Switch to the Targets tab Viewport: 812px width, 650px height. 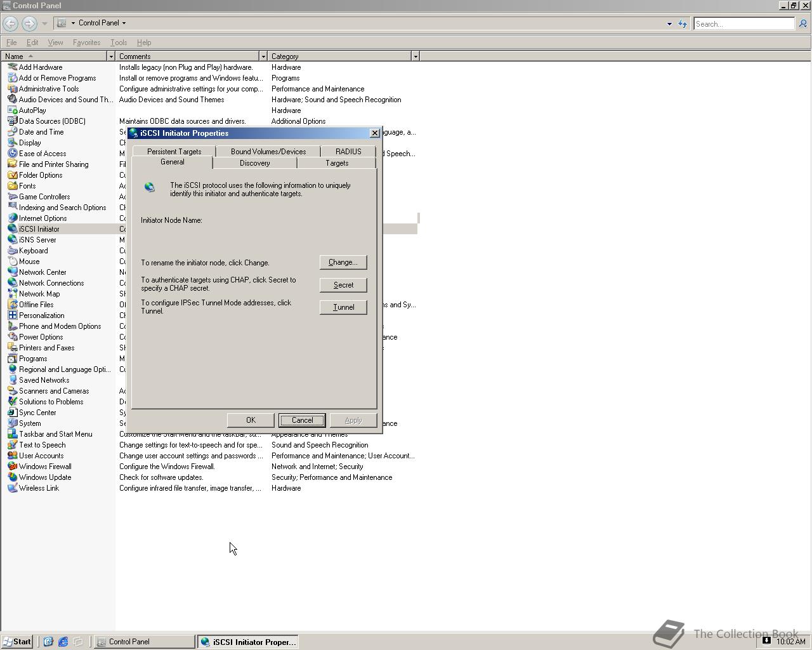(337, 163)
